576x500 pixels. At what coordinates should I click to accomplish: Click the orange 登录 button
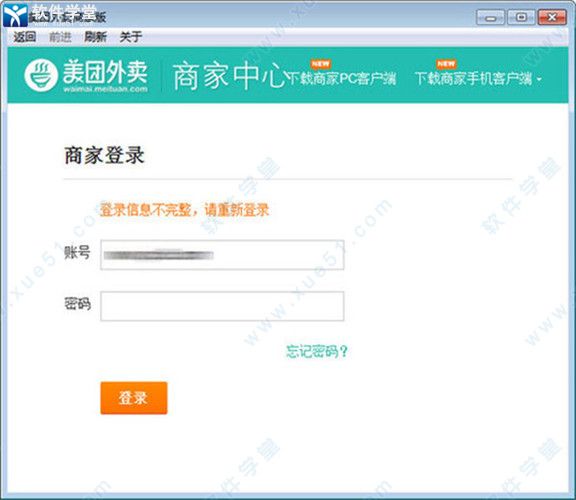coord(134,398)
